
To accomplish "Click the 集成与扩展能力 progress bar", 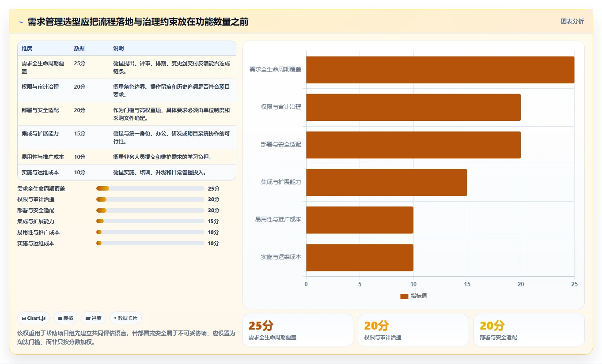I will 150,221.
